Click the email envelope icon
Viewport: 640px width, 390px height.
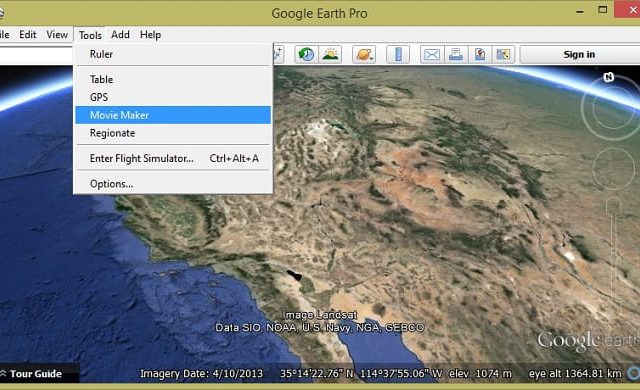(432, 54)
